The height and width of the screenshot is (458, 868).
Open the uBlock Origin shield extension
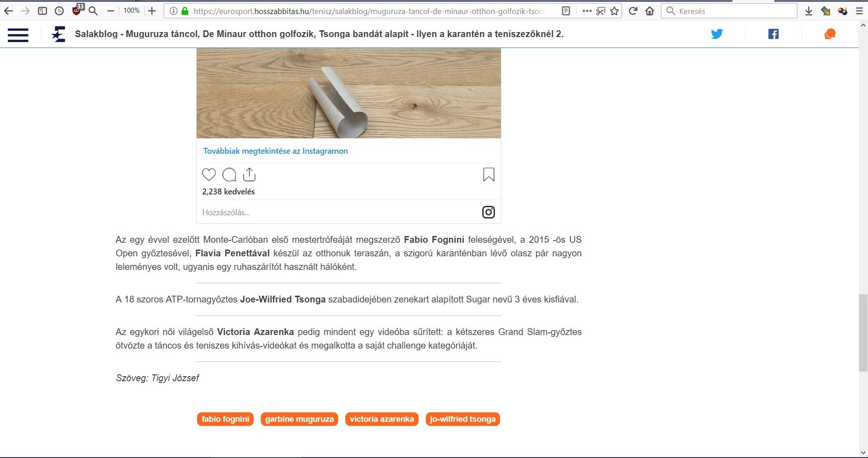78,9
